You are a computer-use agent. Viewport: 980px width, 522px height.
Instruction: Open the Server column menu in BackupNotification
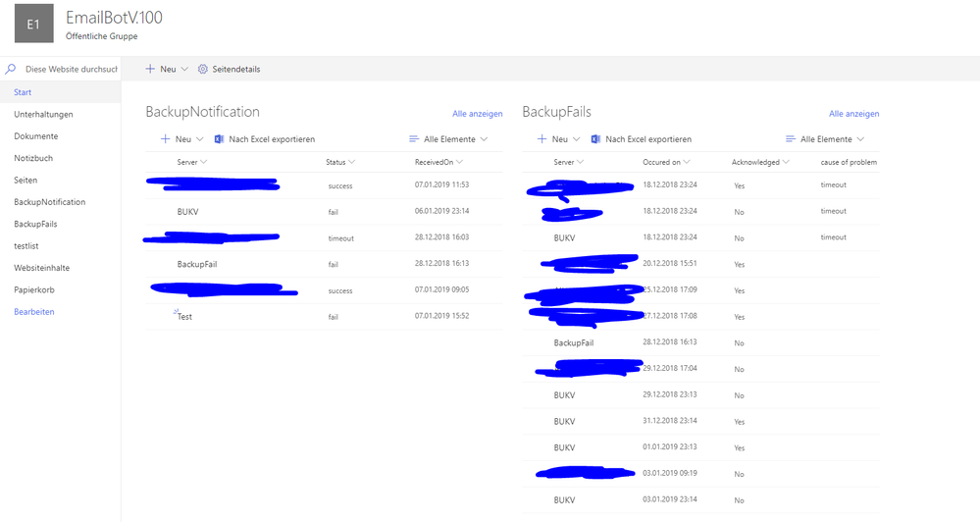click(192, 162)
